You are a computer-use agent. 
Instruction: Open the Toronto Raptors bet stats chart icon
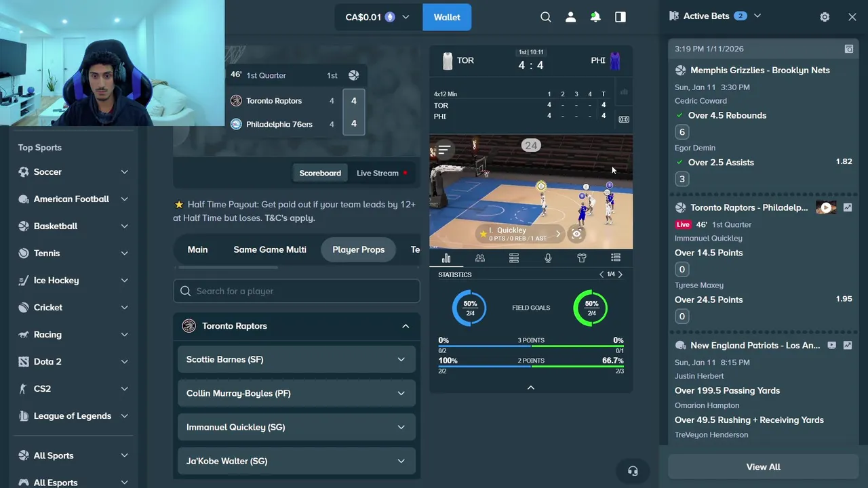(848, 208)
